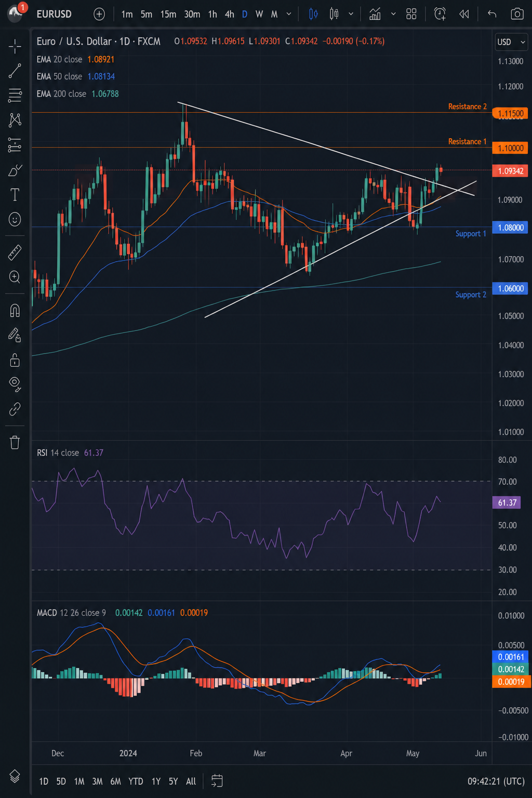Open the user profile avatar menu

pos(16,13)
